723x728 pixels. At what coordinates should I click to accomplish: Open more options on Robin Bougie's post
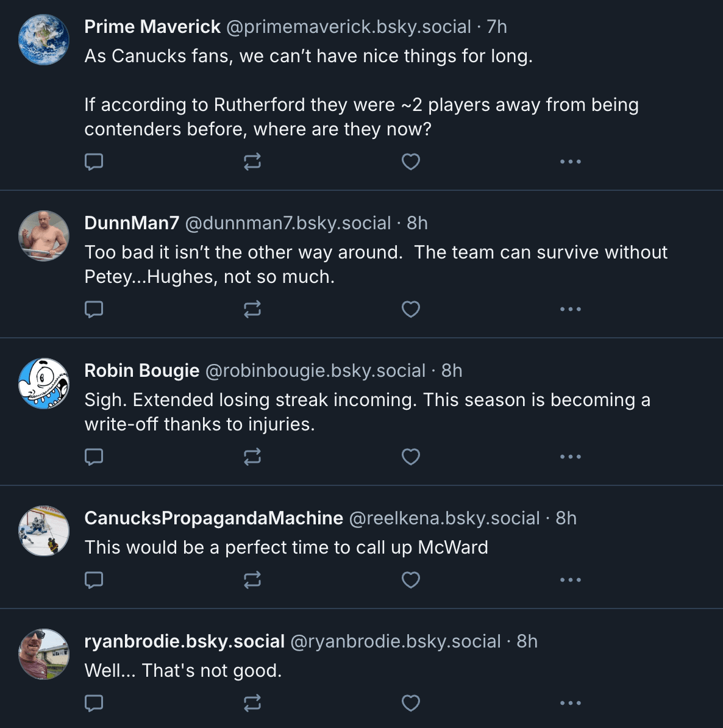click(570, 457)
